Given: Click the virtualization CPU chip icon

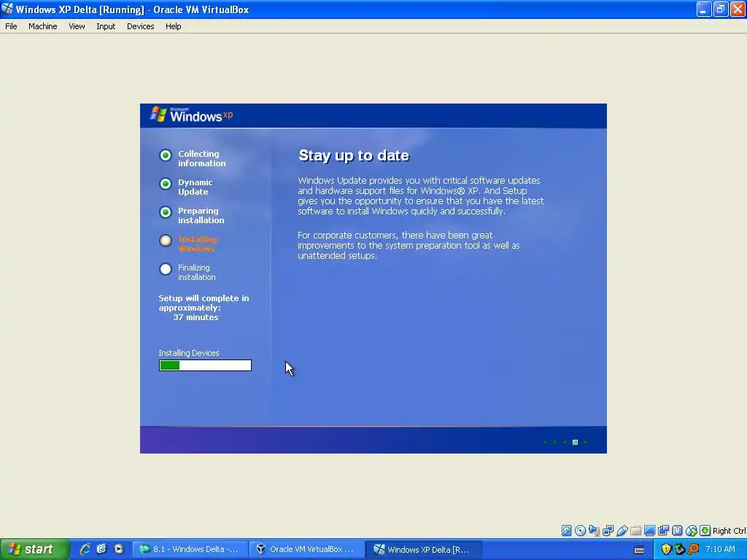Looking at the screenshot, I should click(677, 531).
